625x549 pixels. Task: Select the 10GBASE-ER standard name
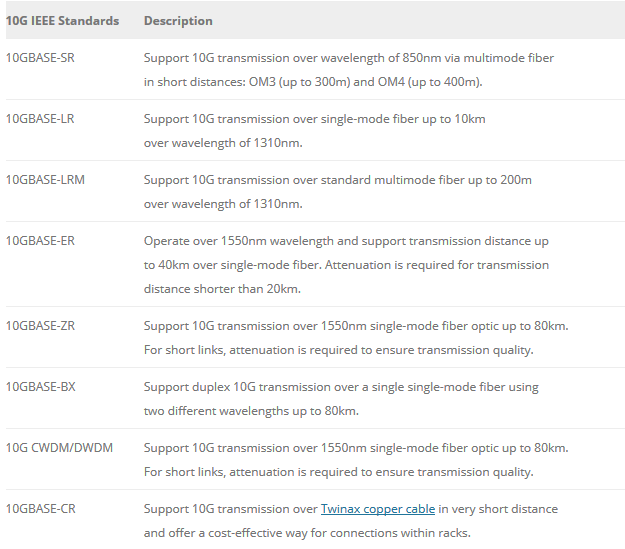(x=40, y=241)
